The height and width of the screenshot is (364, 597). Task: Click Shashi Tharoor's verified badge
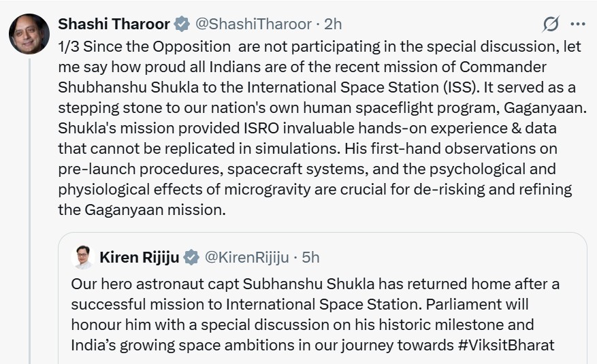point(182,24)
